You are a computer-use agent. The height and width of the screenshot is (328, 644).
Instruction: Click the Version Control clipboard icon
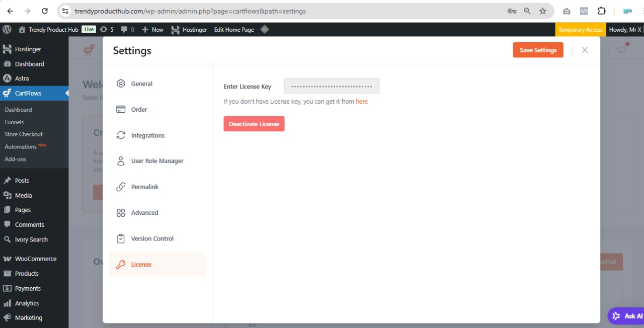pos(121,238)
